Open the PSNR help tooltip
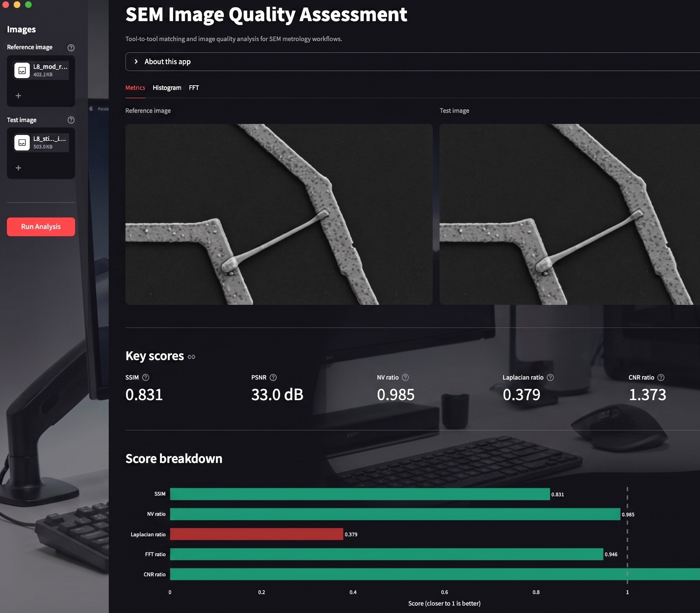Image resolution: width=700 pixels, height=613 pixels. [x=273, y=377]
